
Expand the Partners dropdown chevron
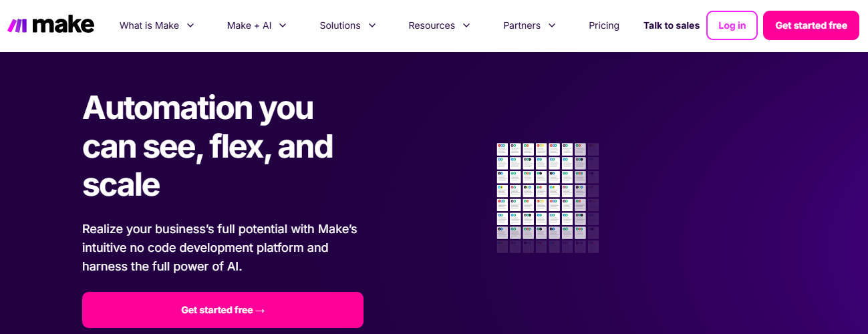point(552,25)
